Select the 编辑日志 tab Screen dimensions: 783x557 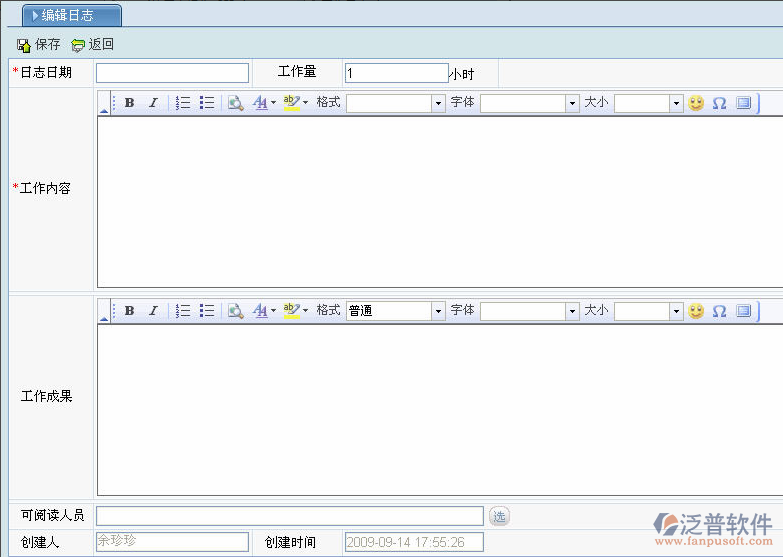(x=72, y=15)
